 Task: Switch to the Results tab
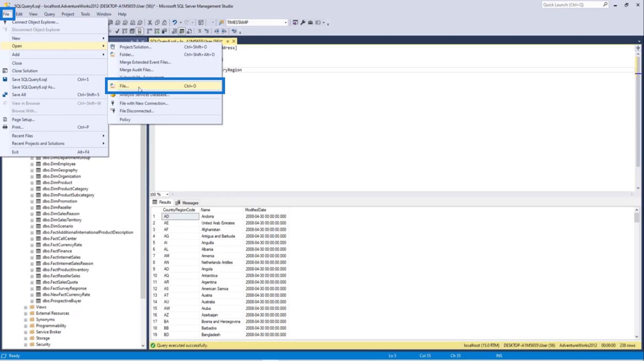(162, 203)
